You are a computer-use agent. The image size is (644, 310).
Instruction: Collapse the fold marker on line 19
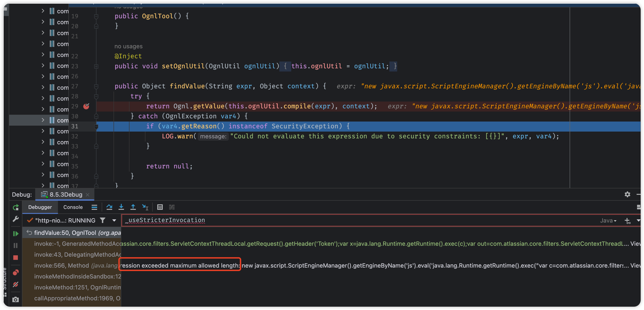pos(96,16)
